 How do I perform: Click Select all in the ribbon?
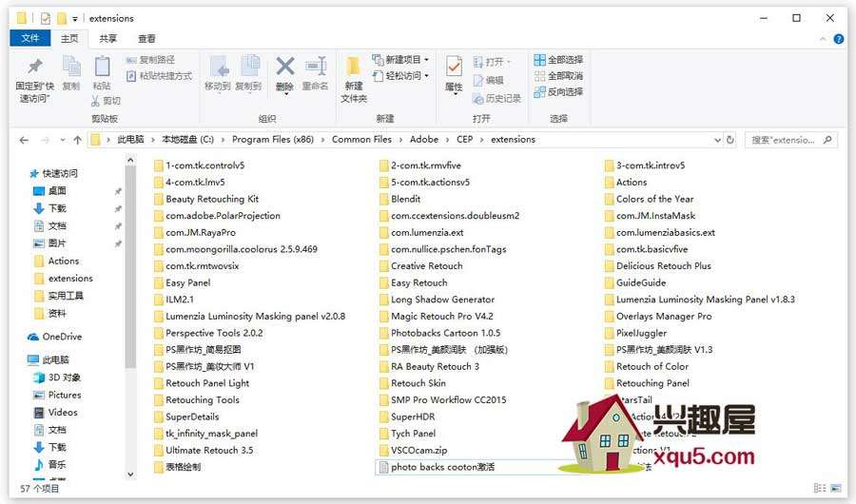[x=558, y=60]
